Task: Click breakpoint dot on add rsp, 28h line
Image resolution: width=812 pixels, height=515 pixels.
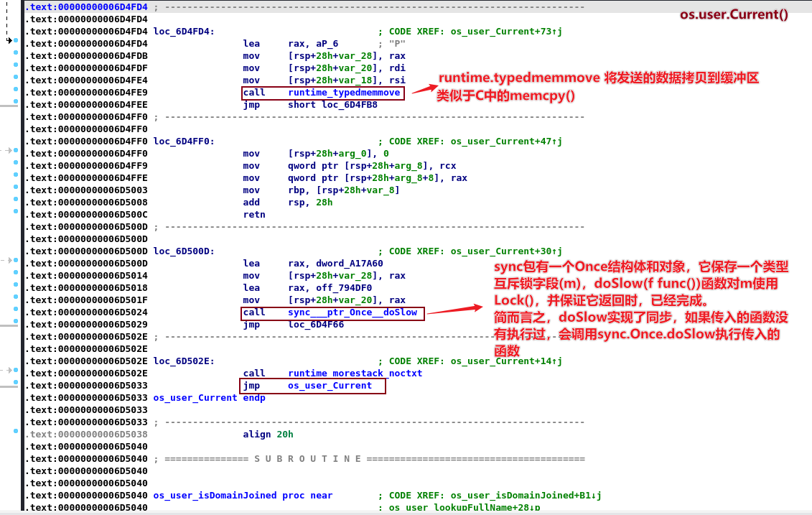Action: [16, 203]
